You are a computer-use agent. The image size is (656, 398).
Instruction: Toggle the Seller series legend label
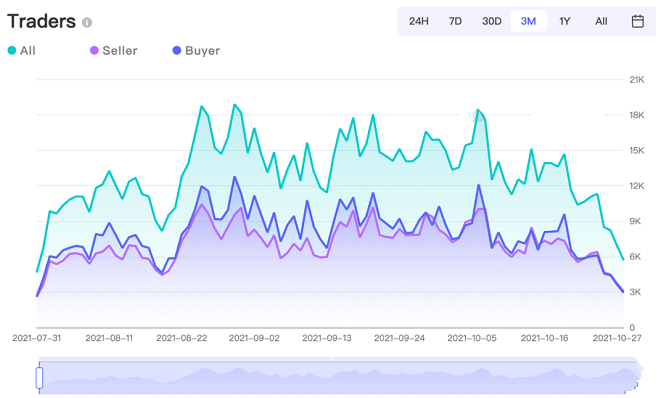coord(120,51)
